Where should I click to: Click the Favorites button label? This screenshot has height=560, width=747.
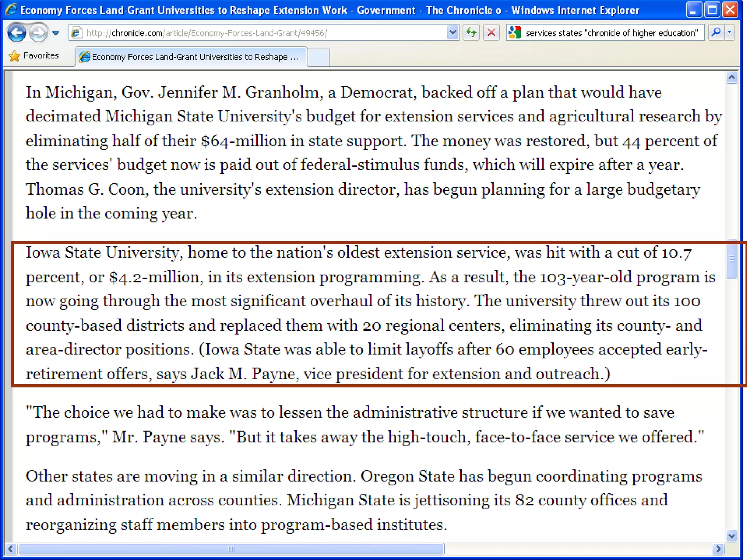pos(41,56)
